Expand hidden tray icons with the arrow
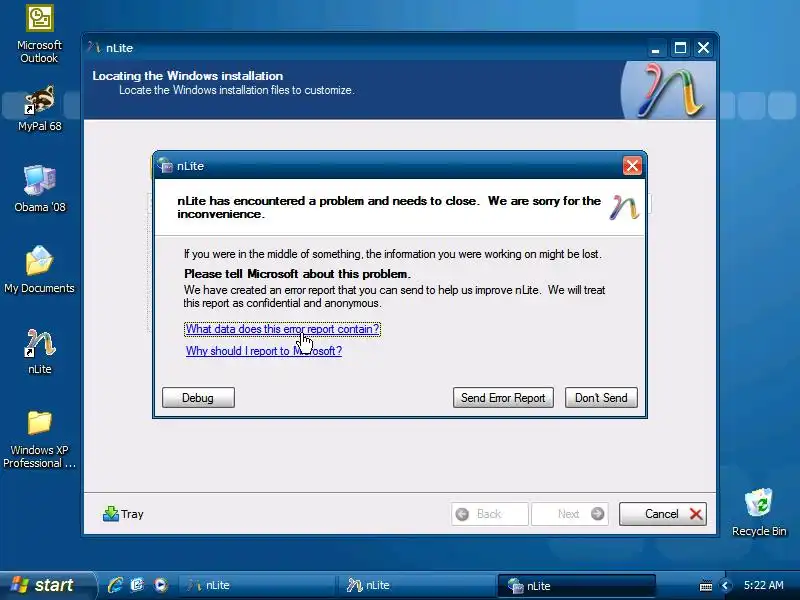 [726, 586]
